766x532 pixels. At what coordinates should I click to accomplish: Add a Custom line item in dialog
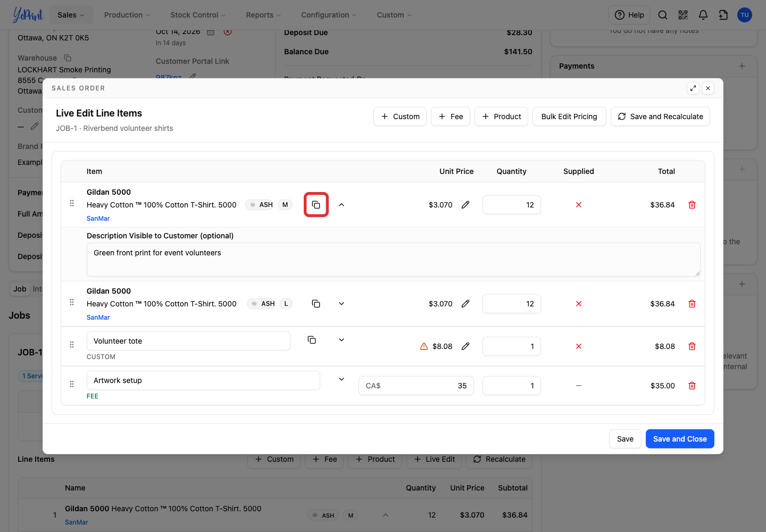point(400,117)
